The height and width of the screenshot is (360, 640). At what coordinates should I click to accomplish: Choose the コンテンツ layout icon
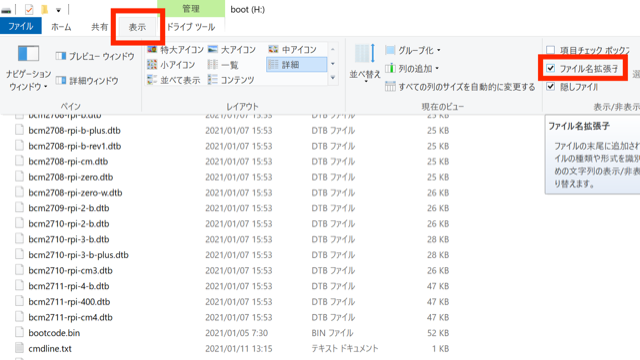point(212,80)
